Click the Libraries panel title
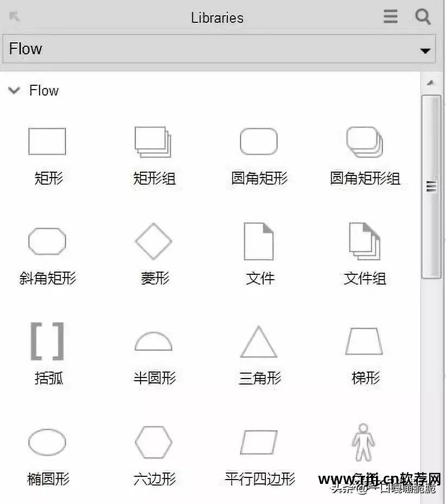The image size is (446, 504). tap(218, 18)
